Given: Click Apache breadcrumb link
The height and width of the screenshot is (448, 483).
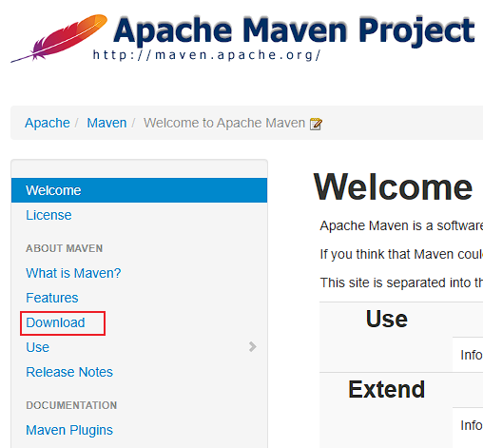Looking at the screenshot, I should pos(48,123).
